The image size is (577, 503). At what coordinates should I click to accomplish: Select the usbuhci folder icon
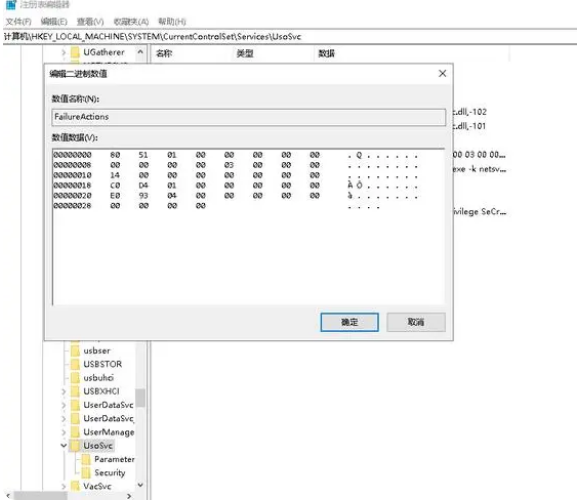click(x=75, y=378)
